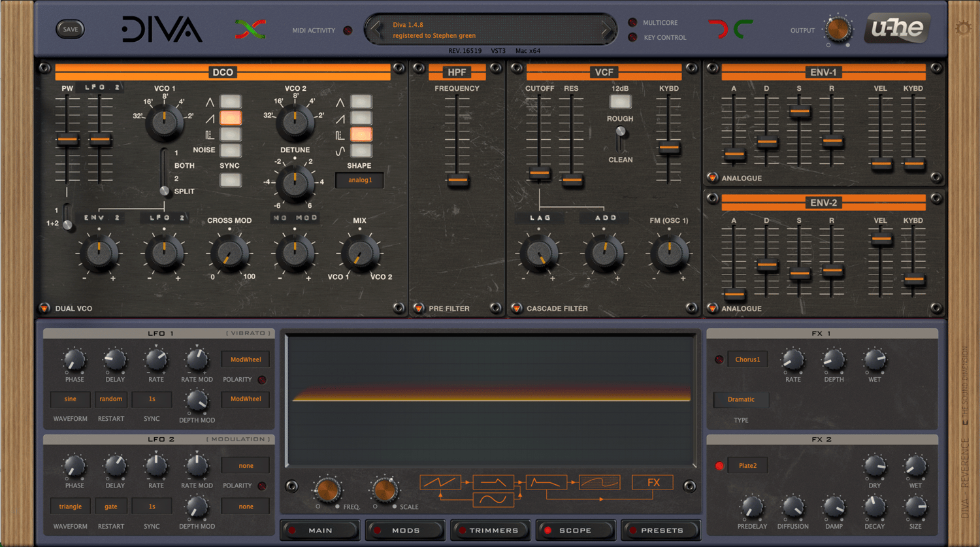Select VCO 2 pulse waveform button
This screenshot has width=980, height=547.
[x=361, y=134]
